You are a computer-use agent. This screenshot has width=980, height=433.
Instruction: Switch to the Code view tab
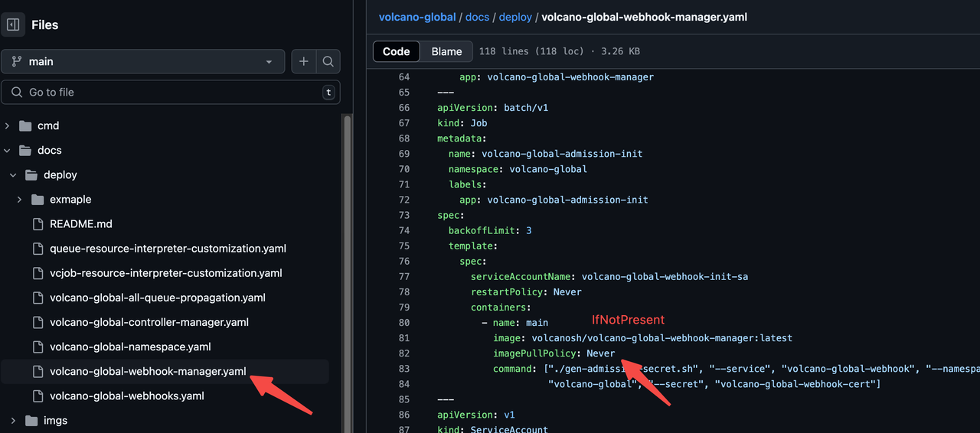click(397, 51)
